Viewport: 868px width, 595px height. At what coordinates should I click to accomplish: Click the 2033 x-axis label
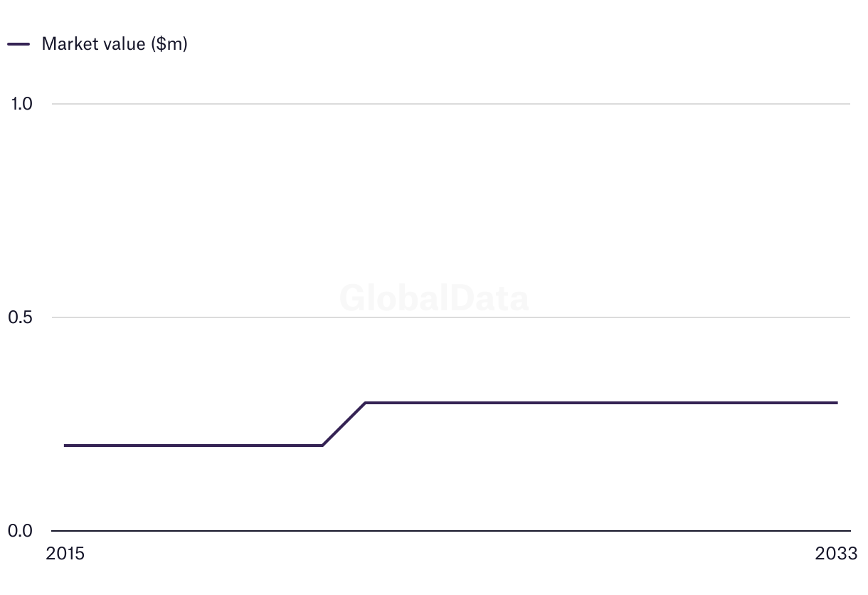837,554
